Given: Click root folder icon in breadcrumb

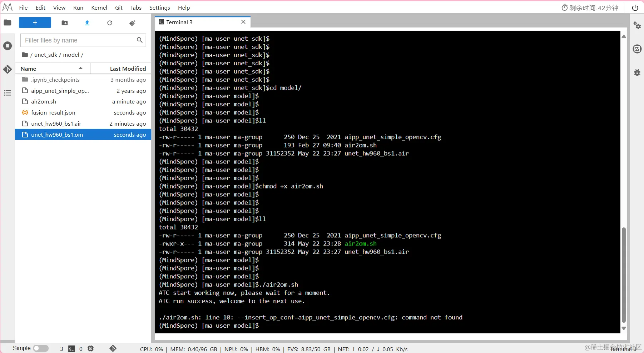Looking at the screenshot, I should coord(25,55).
